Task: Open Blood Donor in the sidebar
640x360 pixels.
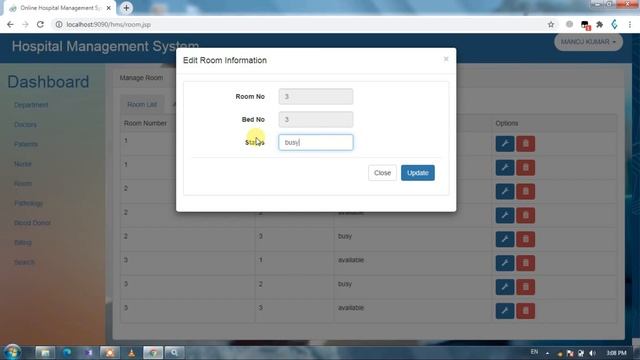Action: click(32, 223)
